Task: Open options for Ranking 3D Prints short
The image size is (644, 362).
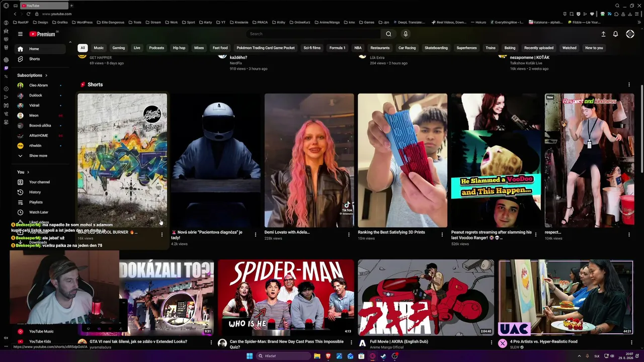Action: tap(442, 234)
